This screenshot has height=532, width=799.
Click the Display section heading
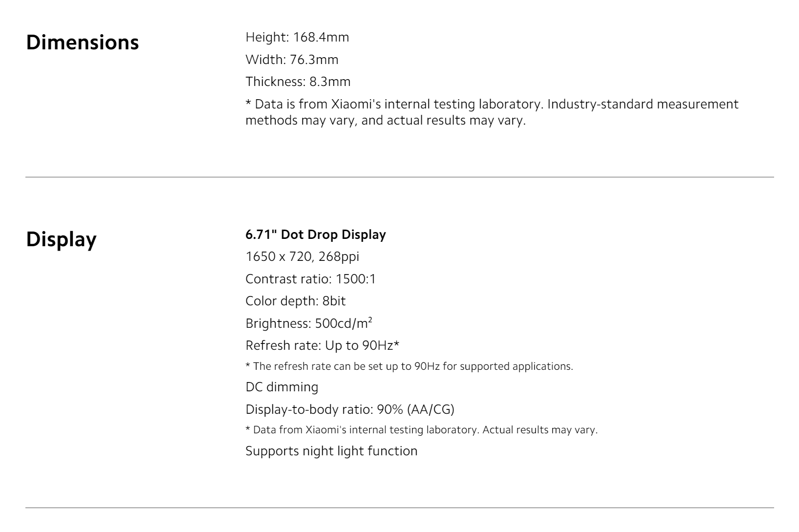pyautogui.click(x=62, y=240)
